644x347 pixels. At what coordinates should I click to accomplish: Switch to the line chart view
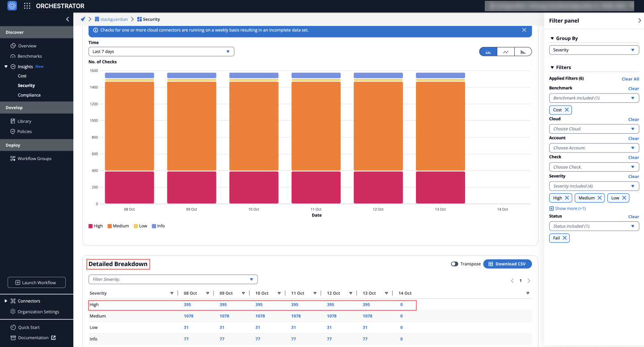[x=505, y=52]
